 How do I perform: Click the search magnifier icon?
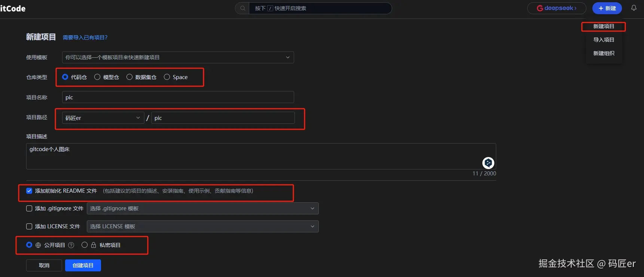pyautogui.click(x=243, y=8)
